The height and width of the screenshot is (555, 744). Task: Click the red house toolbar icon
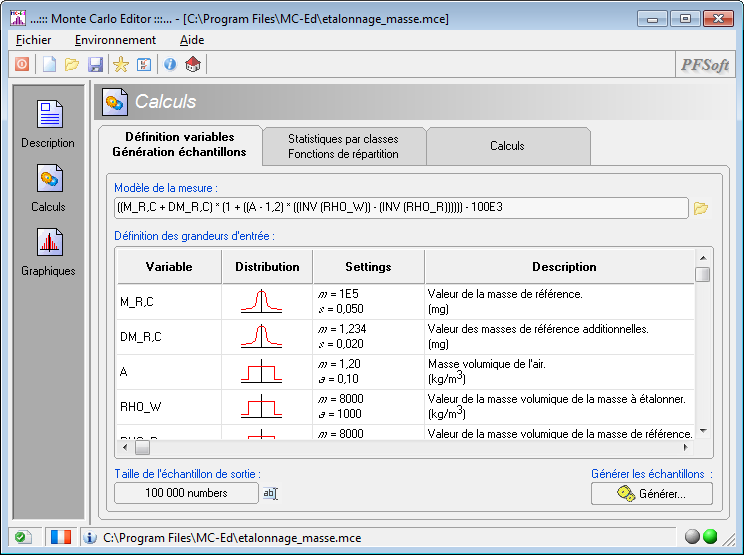(x=193, y=64)
